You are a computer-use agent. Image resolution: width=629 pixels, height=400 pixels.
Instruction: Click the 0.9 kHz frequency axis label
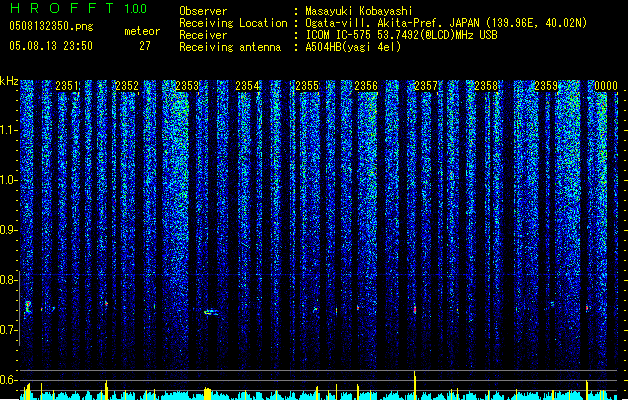click(8, 230)
